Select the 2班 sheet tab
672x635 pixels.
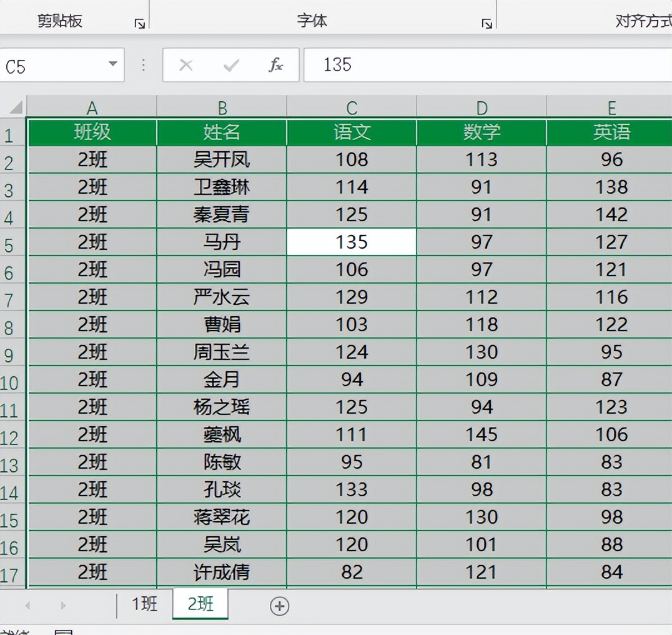[200, 605]
